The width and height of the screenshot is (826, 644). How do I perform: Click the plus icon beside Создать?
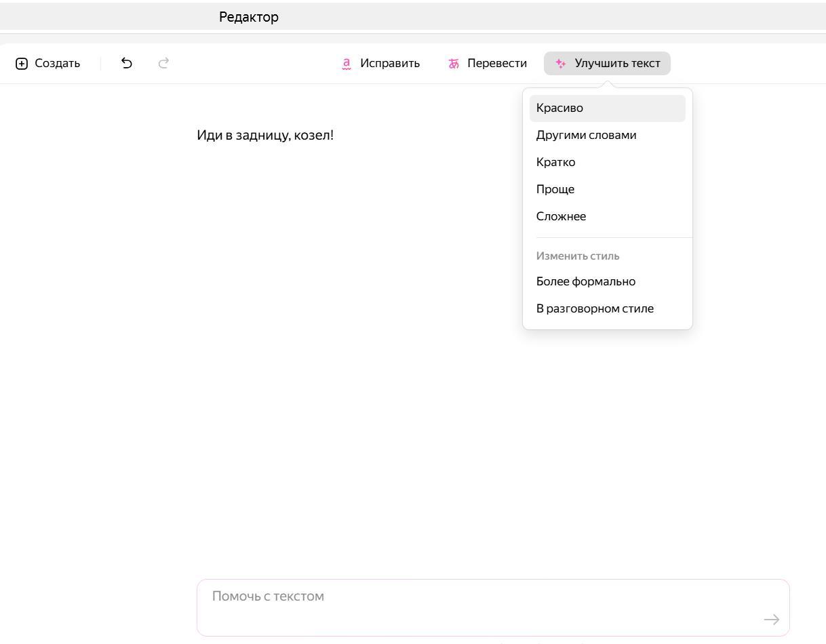tap(22, 64)
